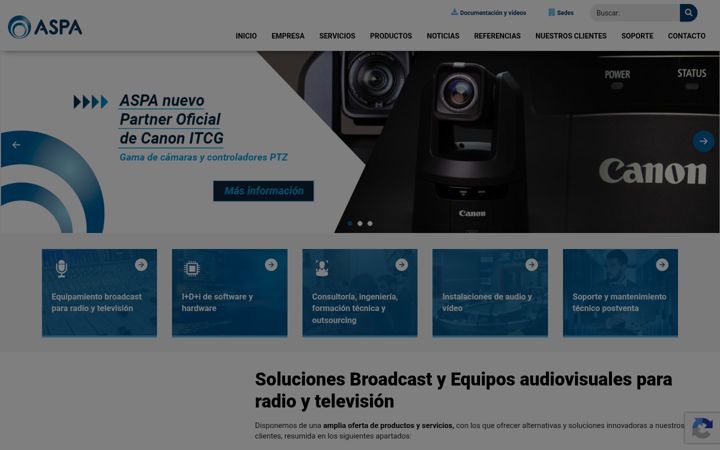Click the ASPA logo
The width and height of the screenshot is (720, 450).
point(45,27)
